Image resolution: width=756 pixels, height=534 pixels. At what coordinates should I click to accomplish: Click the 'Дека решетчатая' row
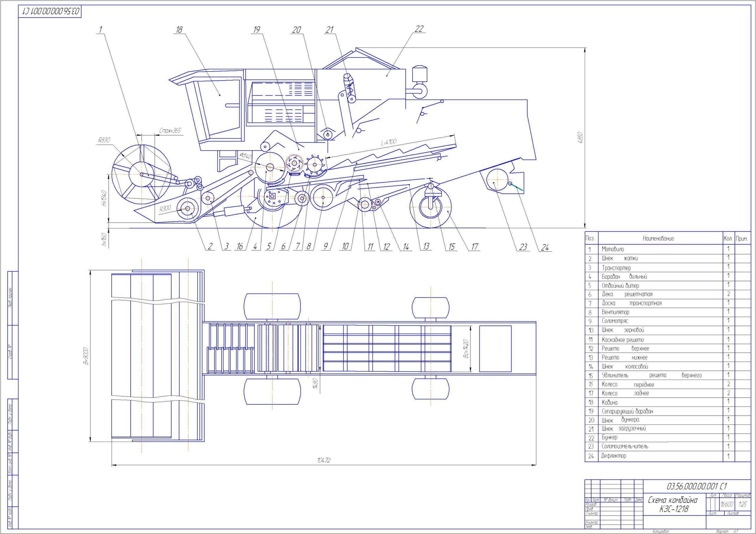click(668, 294)
